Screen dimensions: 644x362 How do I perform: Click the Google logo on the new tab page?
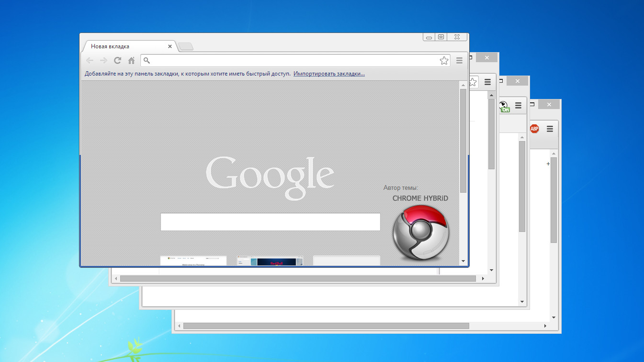tap(270, 177)
